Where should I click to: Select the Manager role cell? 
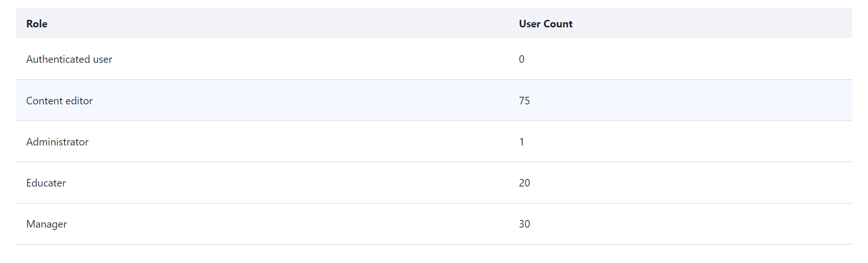[x=46, y=224]
